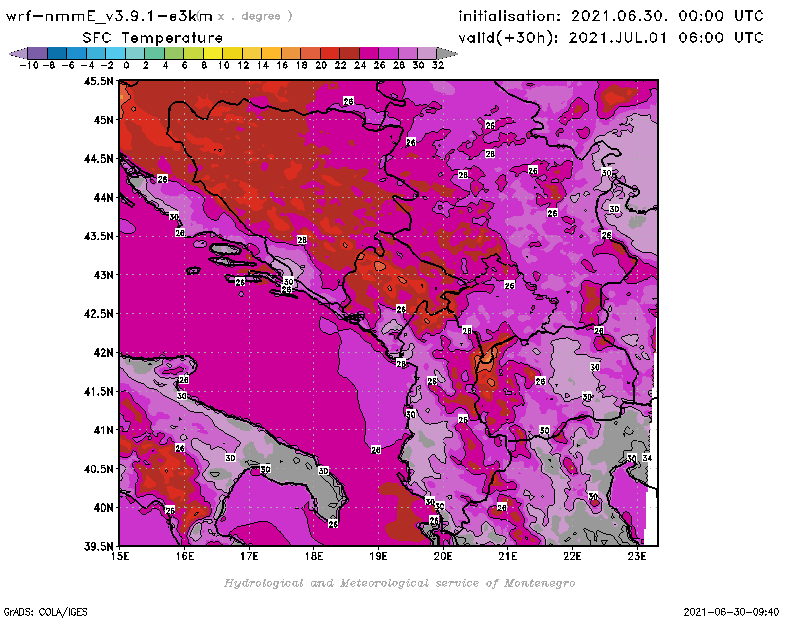
Task: Click the gray arrow at legend's right end
Action: coord(447,53)
